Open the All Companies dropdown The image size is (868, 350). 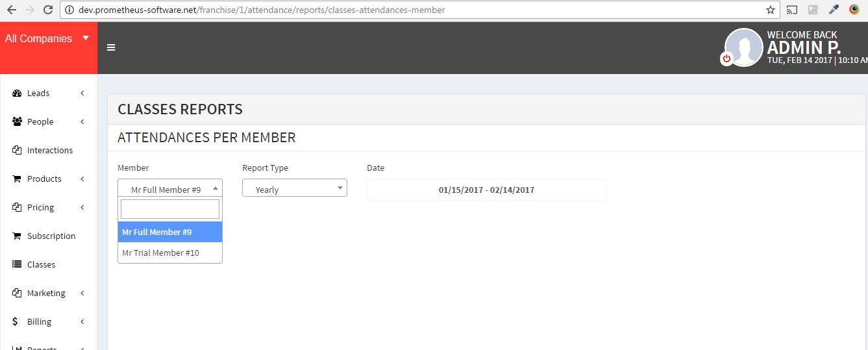[x=47, y=39]
